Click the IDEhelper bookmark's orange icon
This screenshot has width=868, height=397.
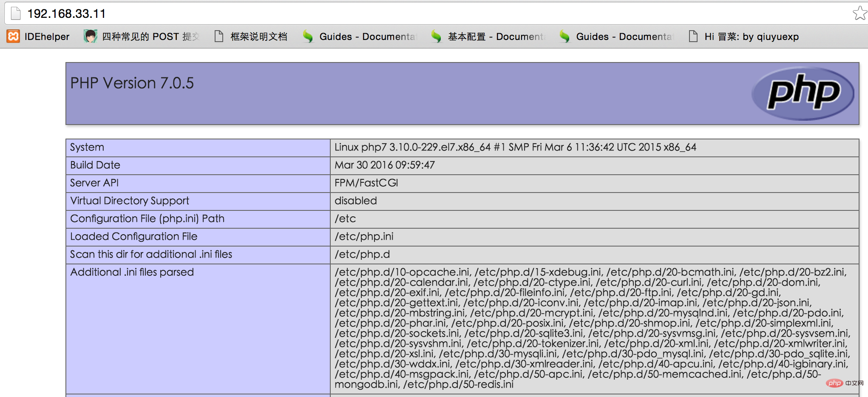coord(13,37)
